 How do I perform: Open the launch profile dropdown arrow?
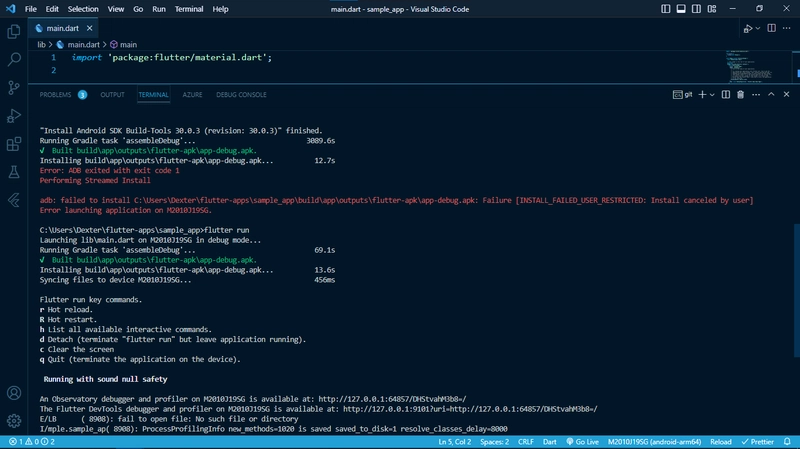pos(712,94)
